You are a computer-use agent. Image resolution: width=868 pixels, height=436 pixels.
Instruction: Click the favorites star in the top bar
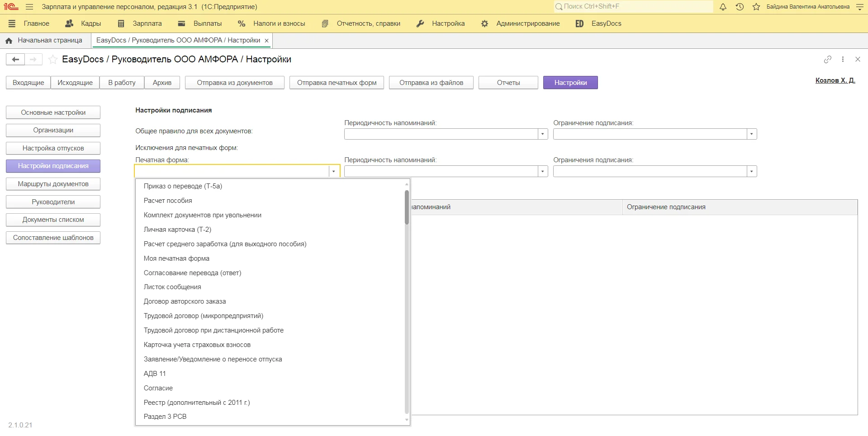click(x=756, y=7)
